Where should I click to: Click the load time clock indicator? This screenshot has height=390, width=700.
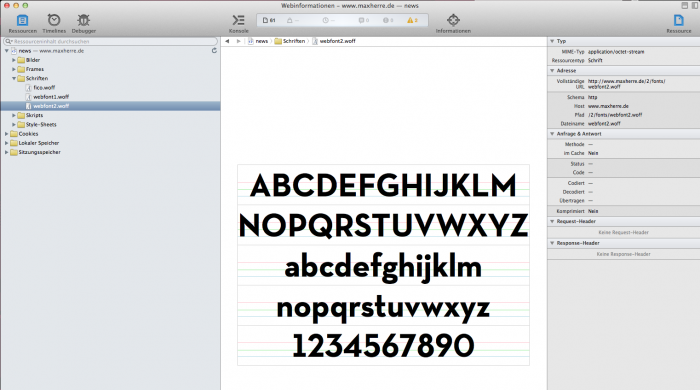329,20
